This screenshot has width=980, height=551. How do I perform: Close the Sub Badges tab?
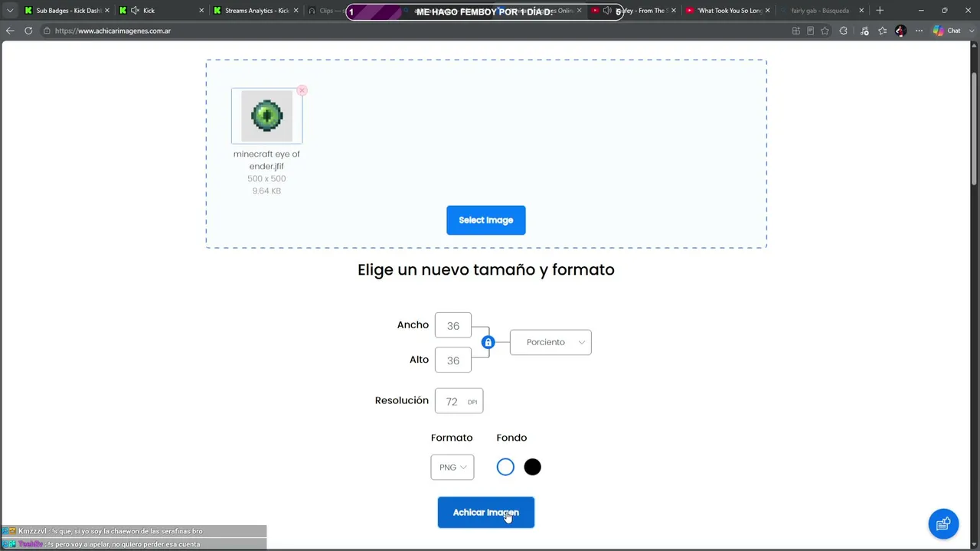(x=107, y=11)
